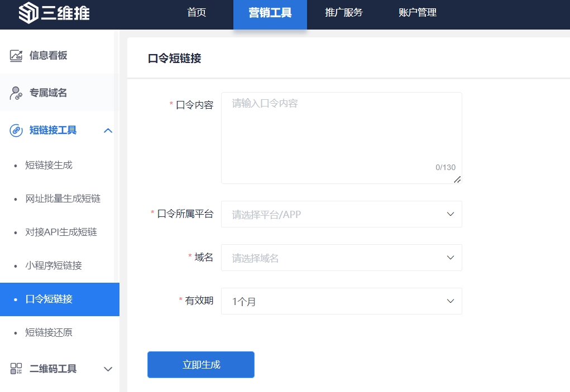The image size is (570, 392).
Task: Click the 口令所属平台 field label
Action: click(x=185, y=214)
